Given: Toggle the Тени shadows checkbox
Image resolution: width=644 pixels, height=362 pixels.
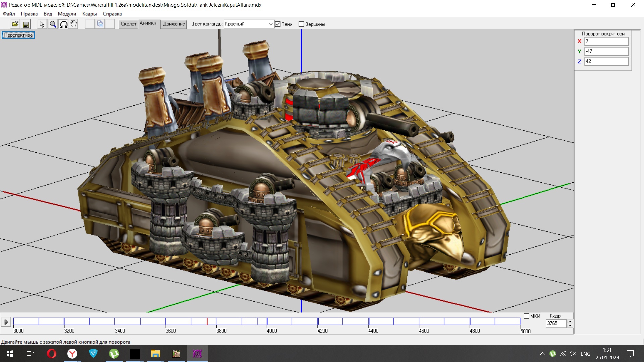Looking at the screenshot, I should (x=278, y=24).
